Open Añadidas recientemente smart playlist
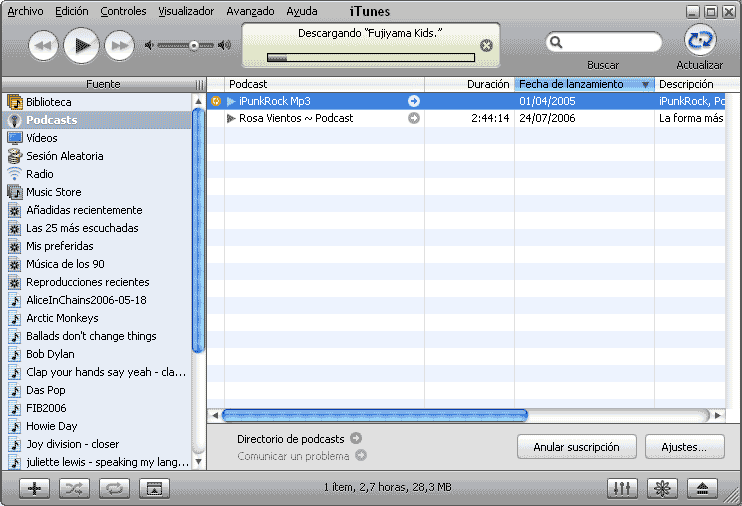The image size is (742, 506). [97, 210]
